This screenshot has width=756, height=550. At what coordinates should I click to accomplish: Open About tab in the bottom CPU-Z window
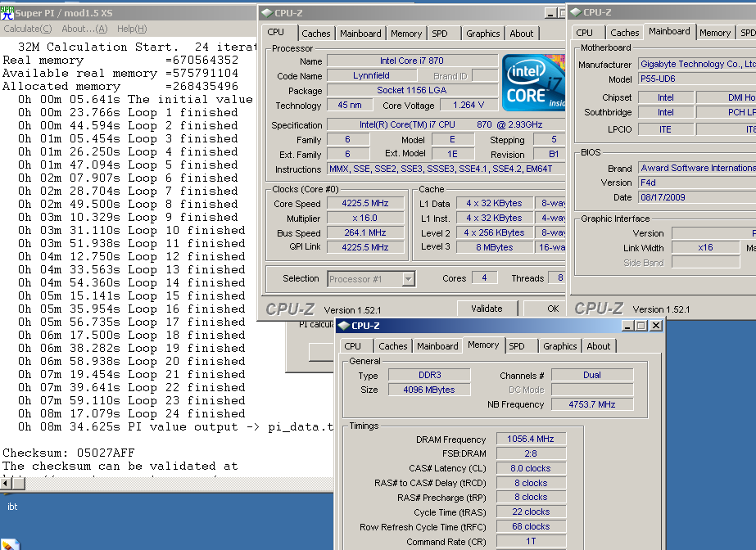coord(599,346)
